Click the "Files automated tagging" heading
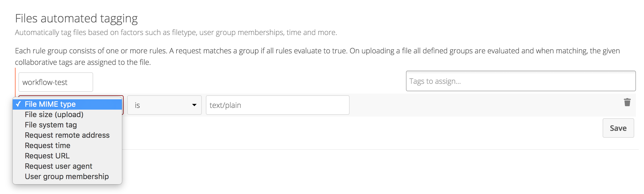 (x=76, y=18)
